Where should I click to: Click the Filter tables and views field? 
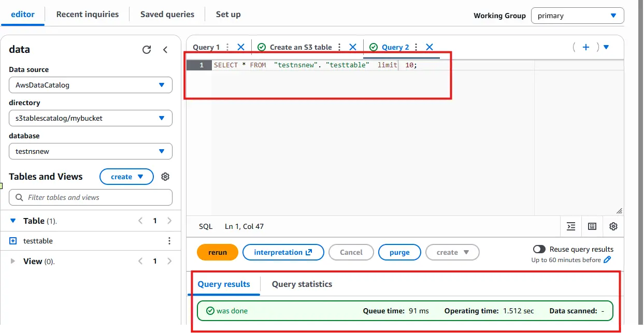[91, 197]
